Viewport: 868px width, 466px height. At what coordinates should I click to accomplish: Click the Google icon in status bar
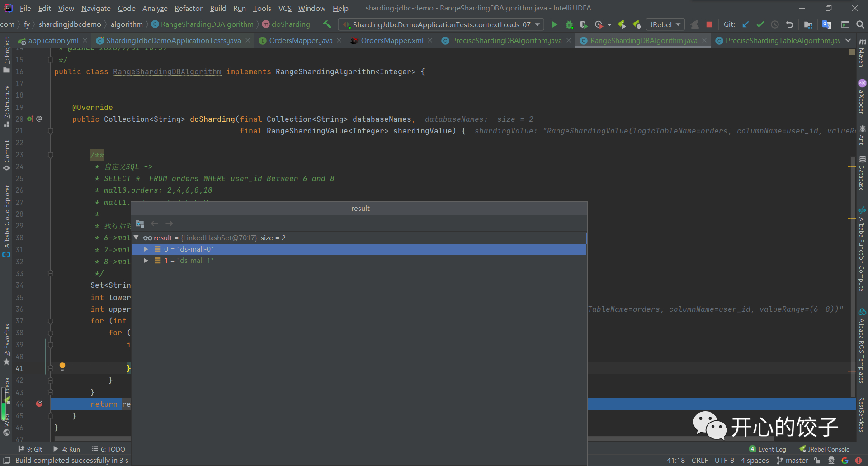[844, 461]
